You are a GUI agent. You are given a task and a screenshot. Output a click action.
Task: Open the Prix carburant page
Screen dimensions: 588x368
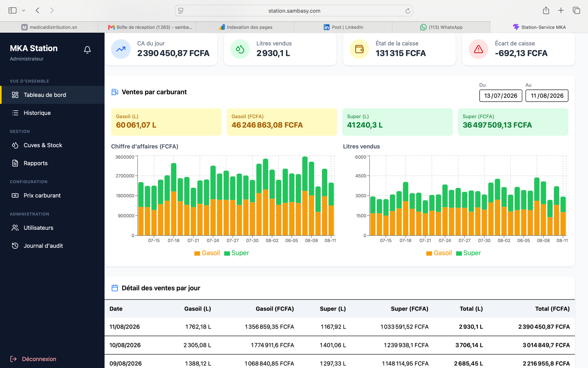pos(52,196)
